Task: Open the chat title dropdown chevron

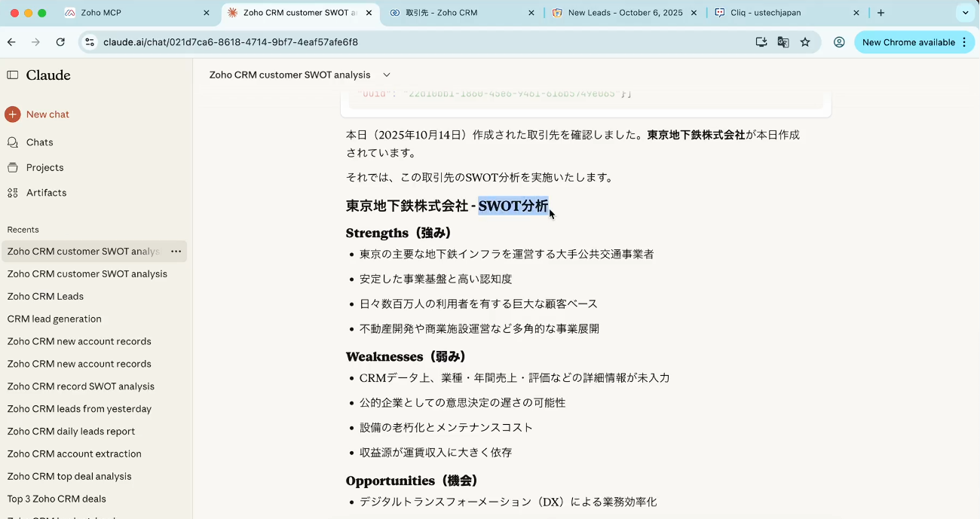Action: coord(387,75)
